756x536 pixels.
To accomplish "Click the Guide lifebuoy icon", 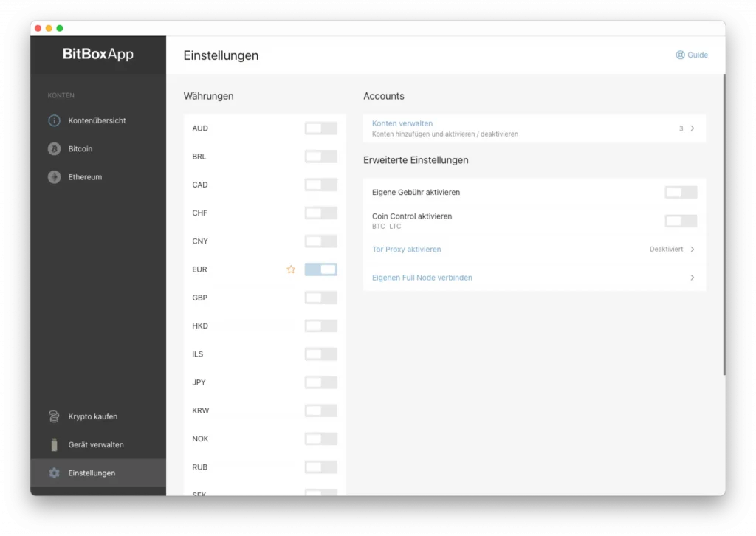I will click(680, 55).
